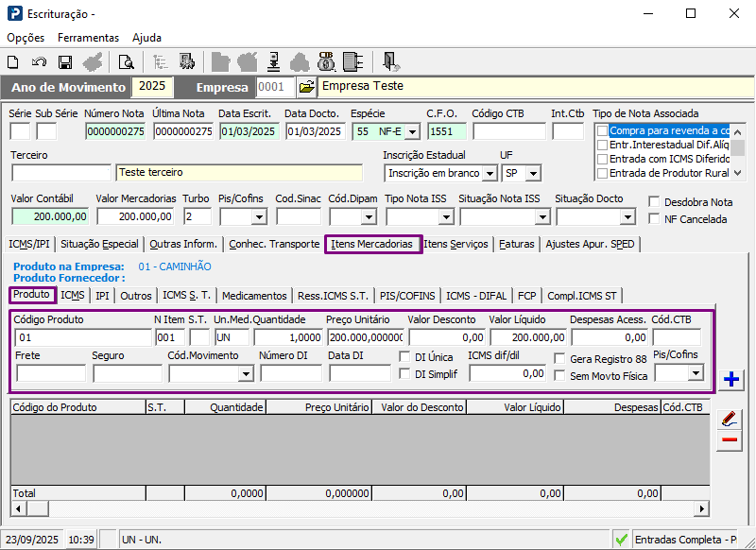Click the Código Produto input field
The image size is (756, 550).
point(82,337)
